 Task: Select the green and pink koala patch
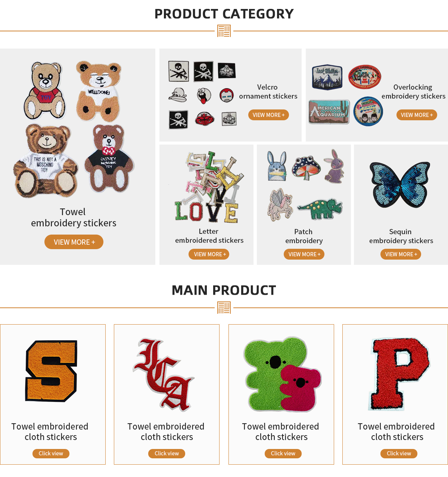coord(283,375)
